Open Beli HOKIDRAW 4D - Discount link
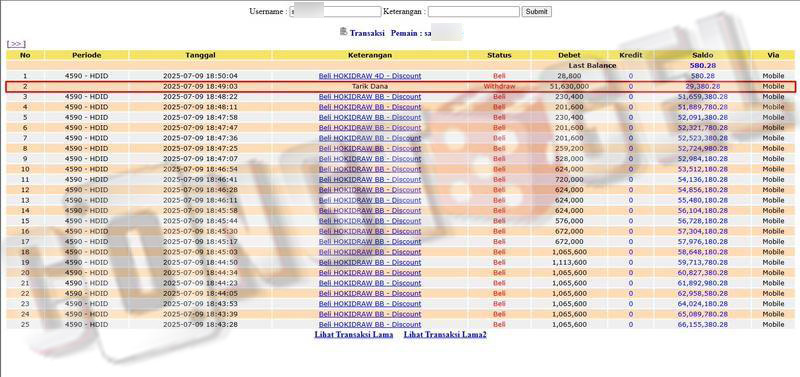This screenshot has height=377, width=800. click(370, 76)
